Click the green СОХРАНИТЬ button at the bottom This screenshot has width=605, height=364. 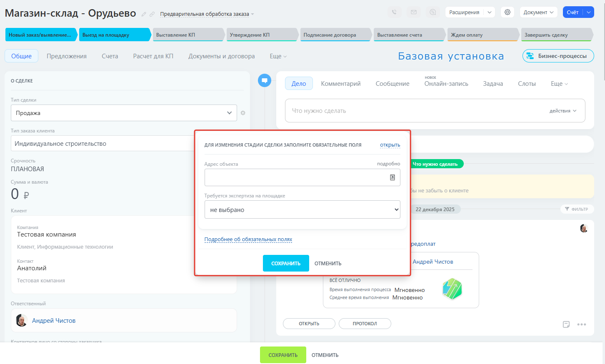(283, 355)
